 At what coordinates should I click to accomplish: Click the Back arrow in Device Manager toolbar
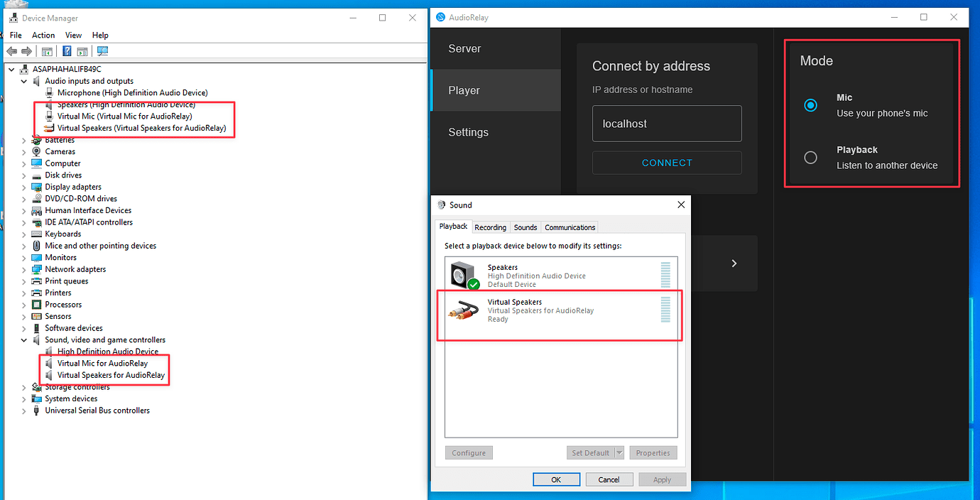point(11,50)
